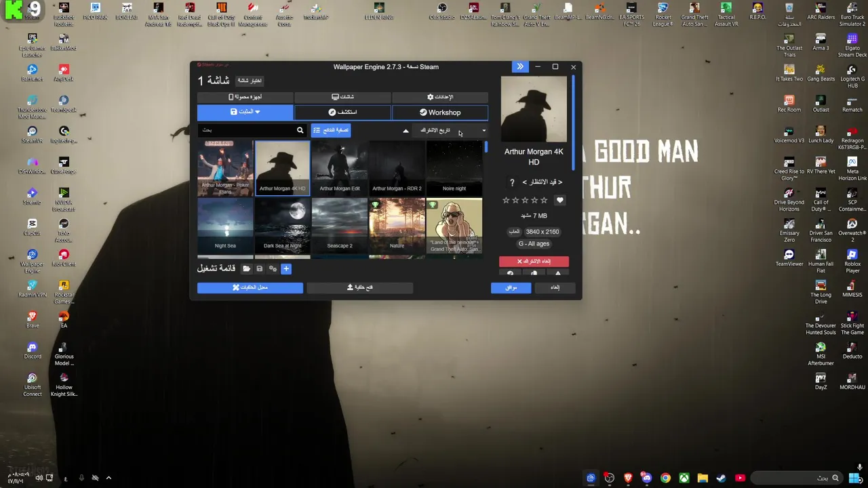Click the taskbar search box
Image resolution: width=868 pixels, height=488 pixels.
point(796,478)
